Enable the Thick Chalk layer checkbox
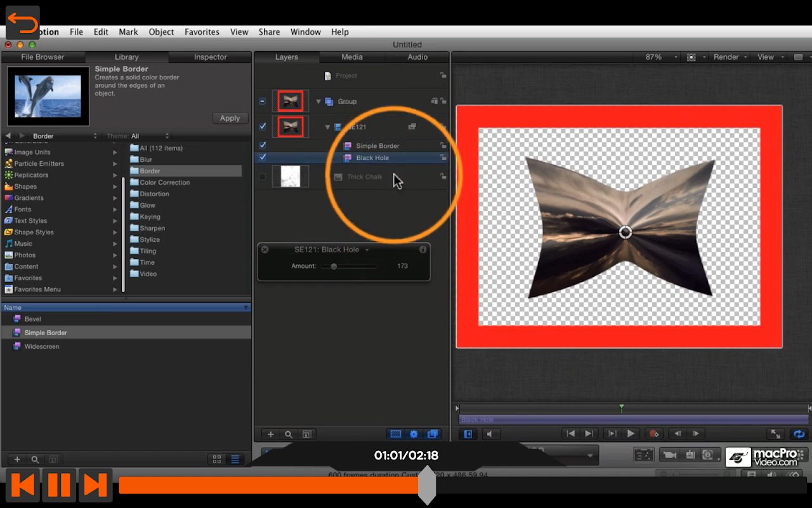 click(263, 177)
